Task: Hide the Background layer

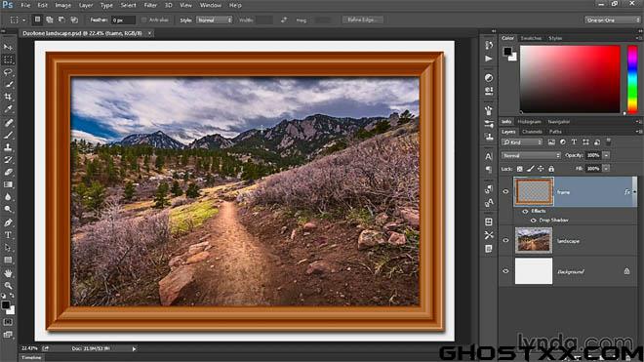Action: 505,271
